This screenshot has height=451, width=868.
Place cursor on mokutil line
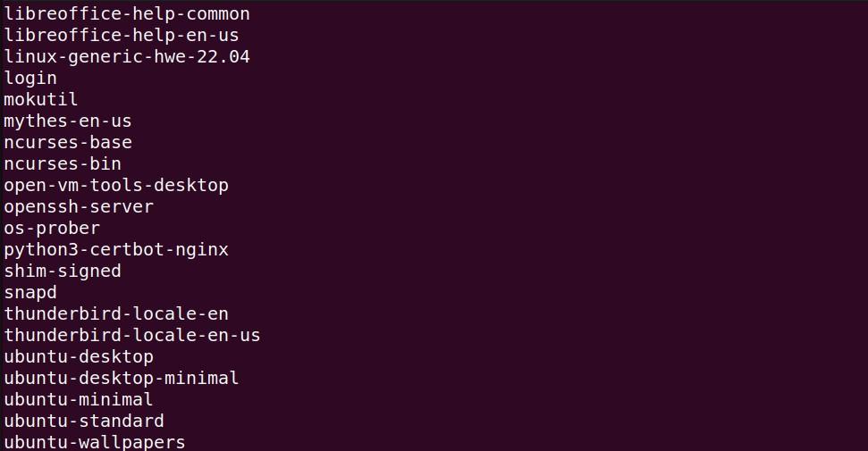point(41,100)
